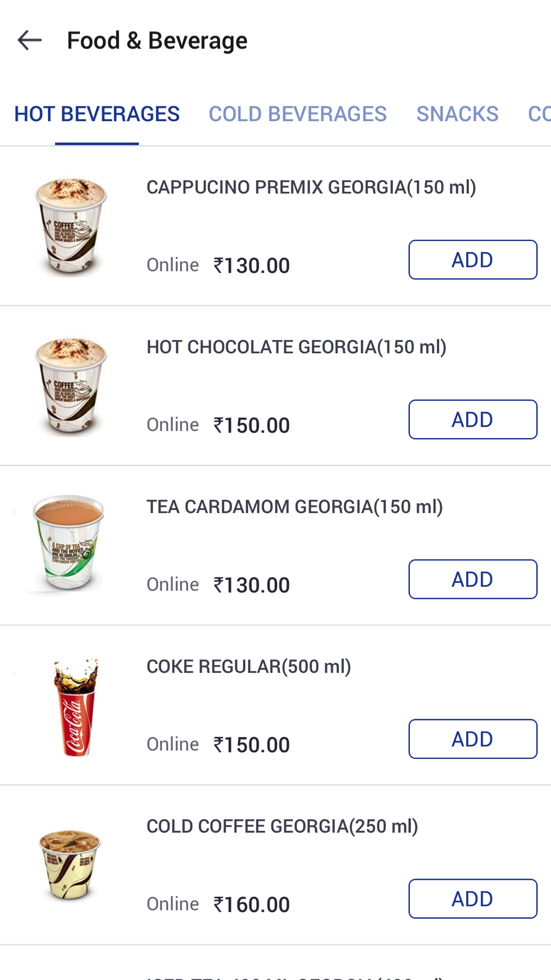Screen dimensions: 551x980
Task: Add Tea Cardamom Georgia to order
Action: (x=472, y=579)
